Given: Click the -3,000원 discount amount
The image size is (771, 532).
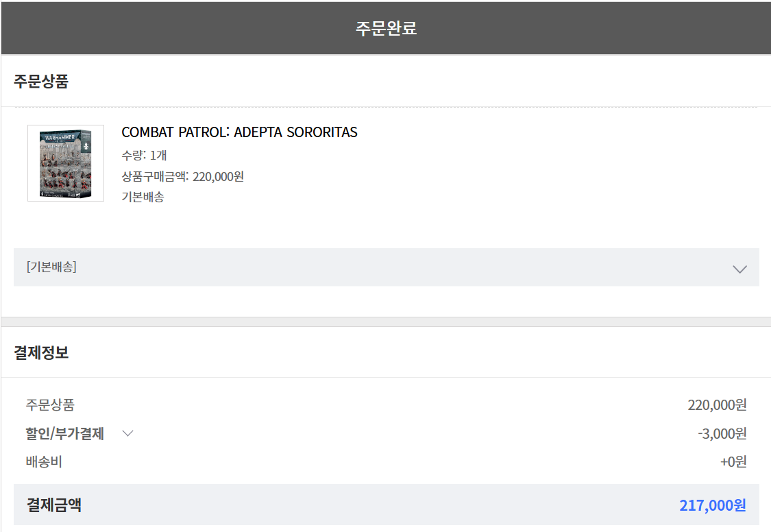Looking at the screenshot, I should [x=722, y=434].
